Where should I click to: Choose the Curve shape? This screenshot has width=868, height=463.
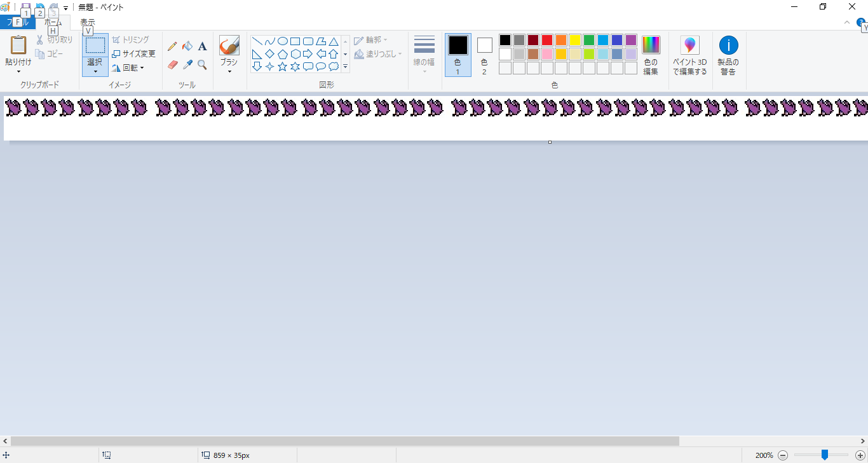click(270, 41)
